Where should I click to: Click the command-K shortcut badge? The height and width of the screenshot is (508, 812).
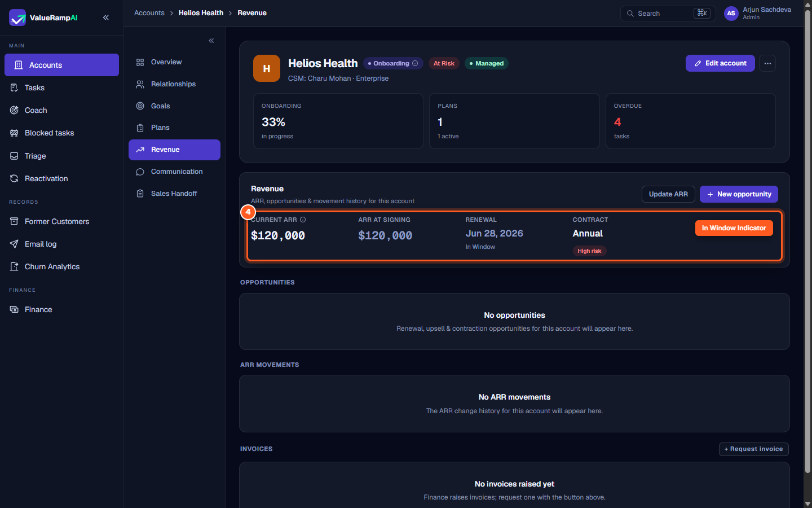pos(702,13)
